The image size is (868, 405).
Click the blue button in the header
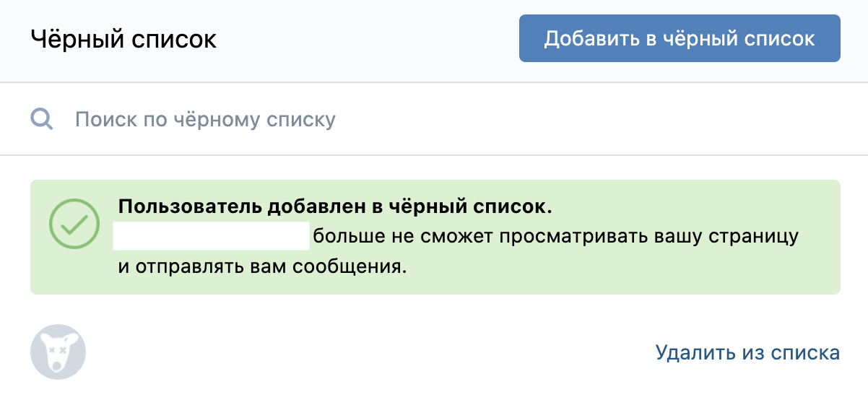pyautogui.click(x=679, y=38)
